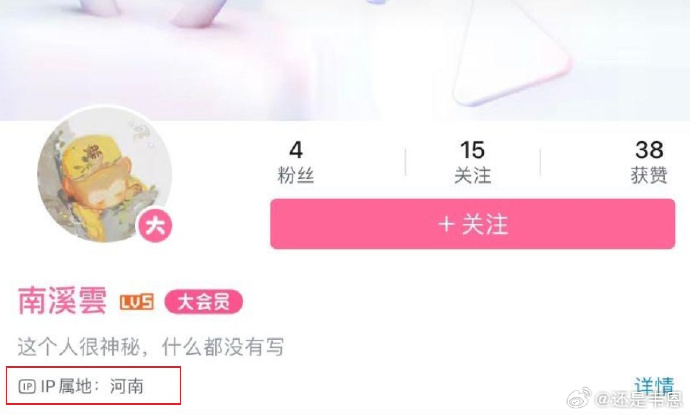
Task: Tap the @还是韦恩 watermark text
Action: (638, 400)
